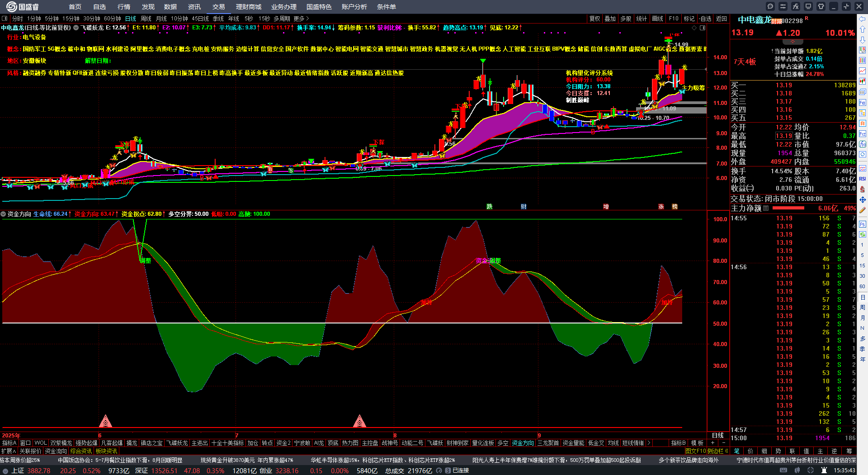
Task: Click the keyboard icon in the status bar
Action: [783, 470]
